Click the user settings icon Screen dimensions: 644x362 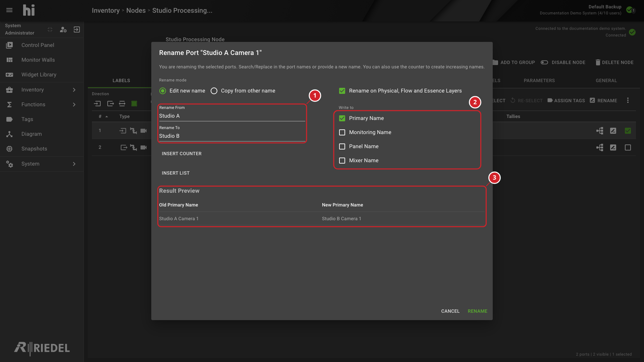click(63, 29)
